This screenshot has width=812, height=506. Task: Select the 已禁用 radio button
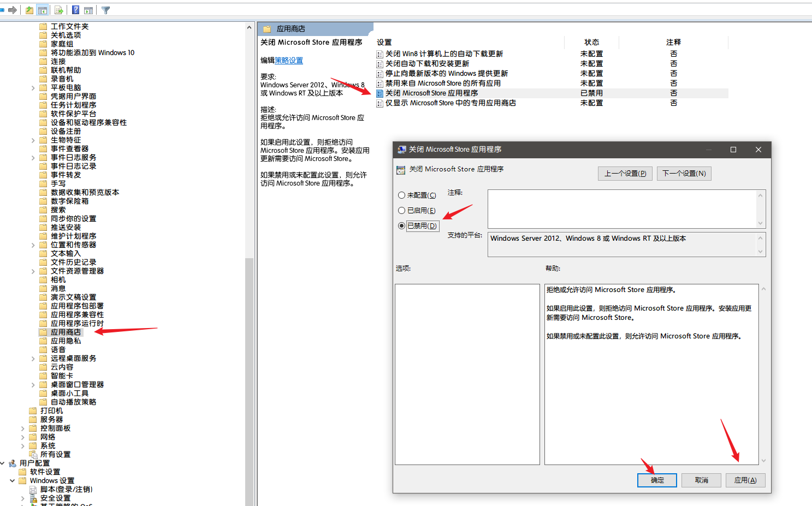pyautogui.click(x=402, y=225)
